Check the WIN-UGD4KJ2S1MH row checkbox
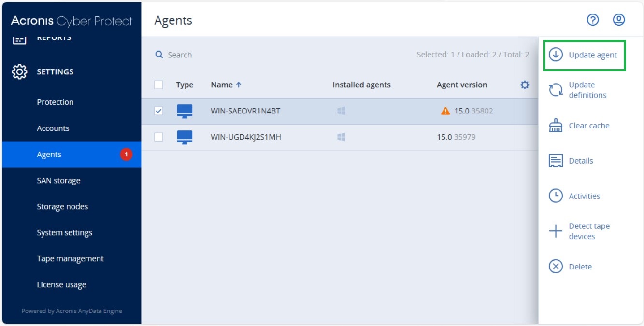The image size is (644, 326). tap(157, 137)
